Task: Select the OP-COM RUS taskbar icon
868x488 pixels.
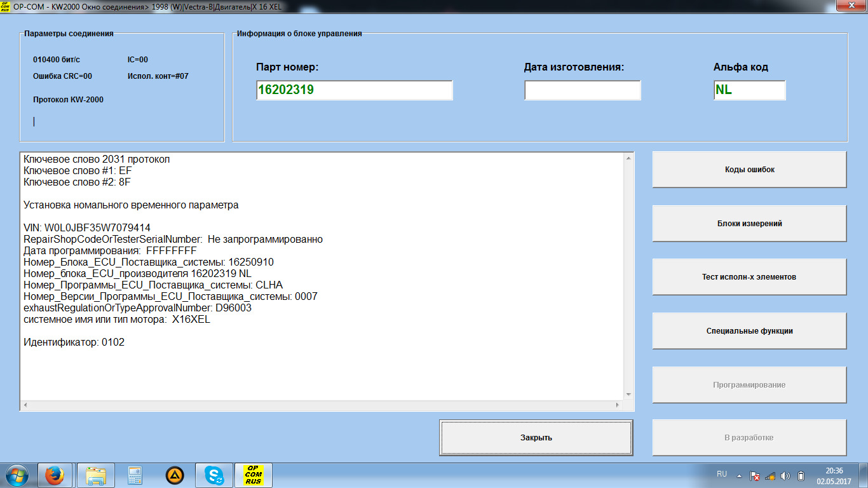Action: [254, 475]
